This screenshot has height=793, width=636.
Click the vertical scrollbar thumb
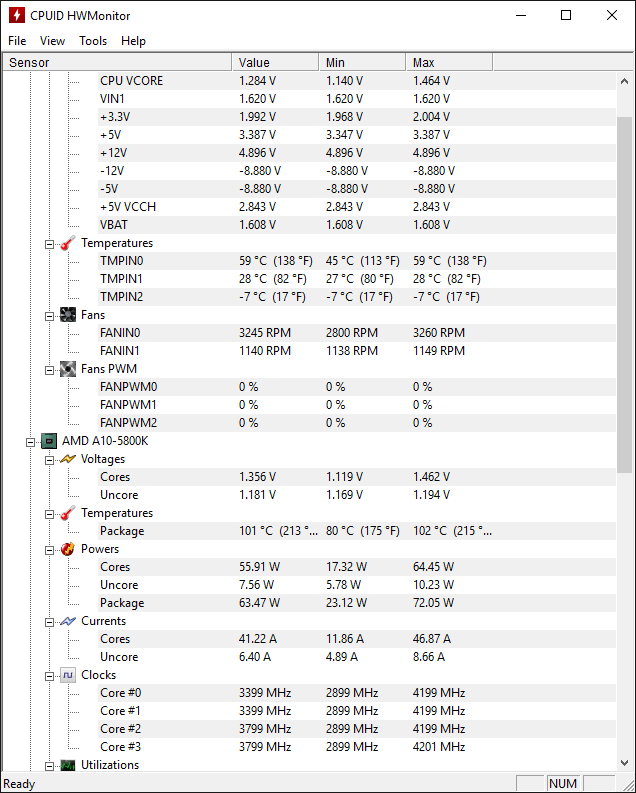point(624,294)
